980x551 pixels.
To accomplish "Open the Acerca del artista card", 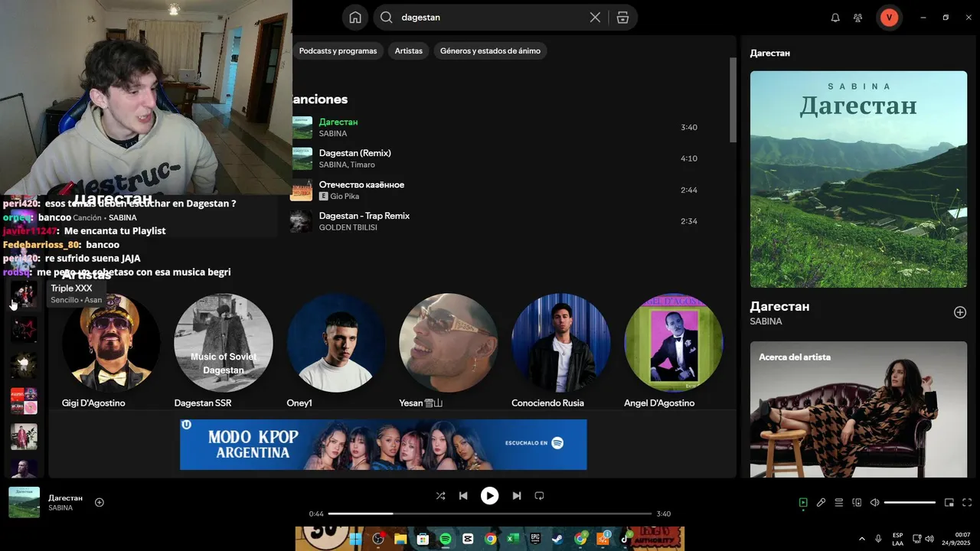I will [858, 409].
